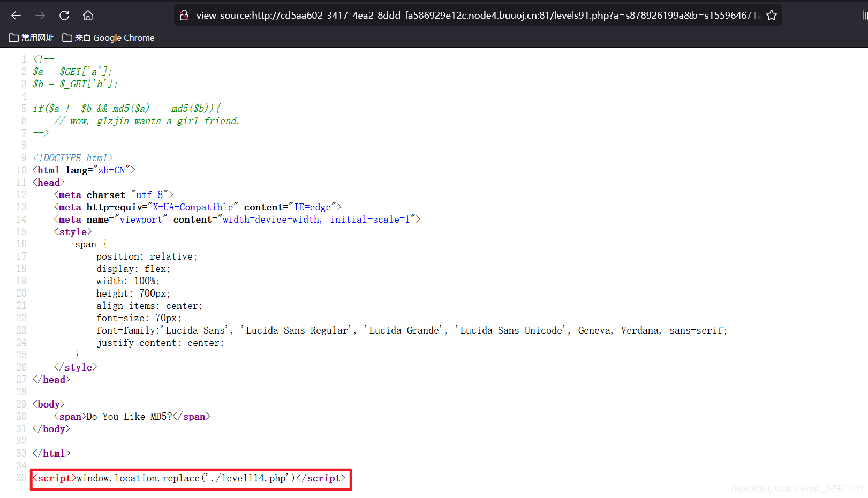This screenshot has width=868, height=498.
Task: Click the opening <body> tag
Action: [x=49, y=404]
